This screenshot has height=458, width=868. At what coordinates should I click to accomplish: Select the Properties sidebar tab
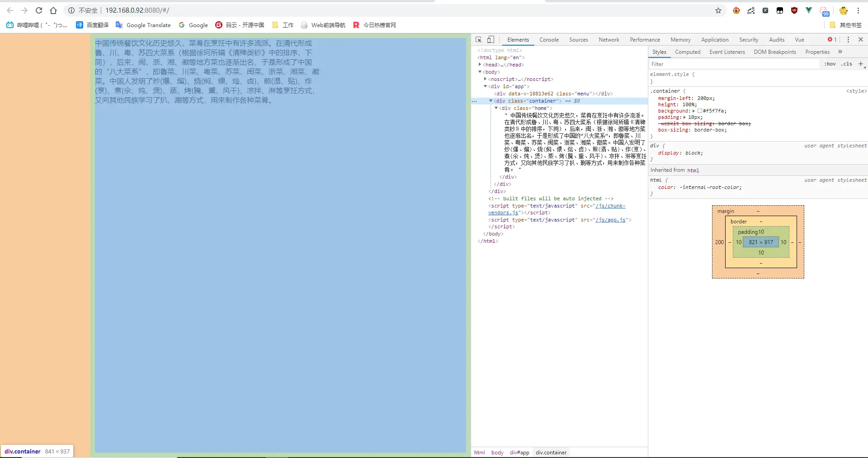pos(817,52)
